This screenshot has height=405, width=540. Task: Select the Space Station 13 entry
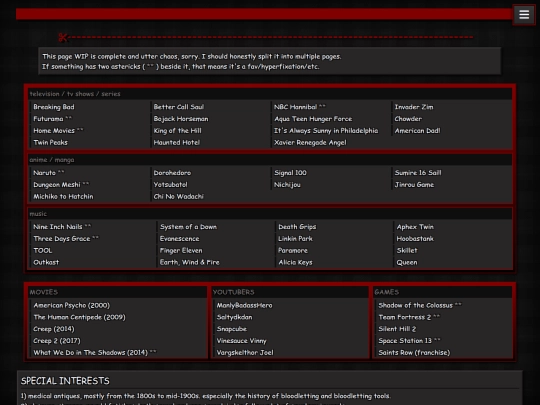[409, 341]
